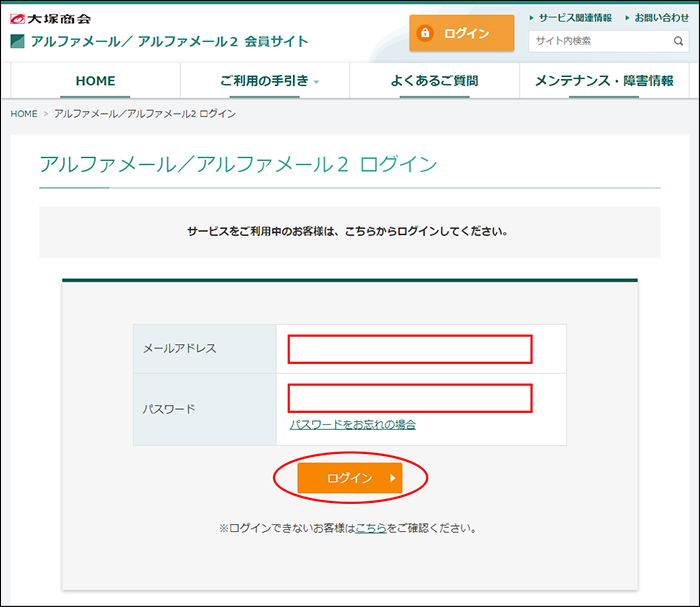The width and height of the screenshot is (700, 607).
Task: Click the アルファメール/アルファメール2 ログイン breadcrumb text
Action: point(145,114)
